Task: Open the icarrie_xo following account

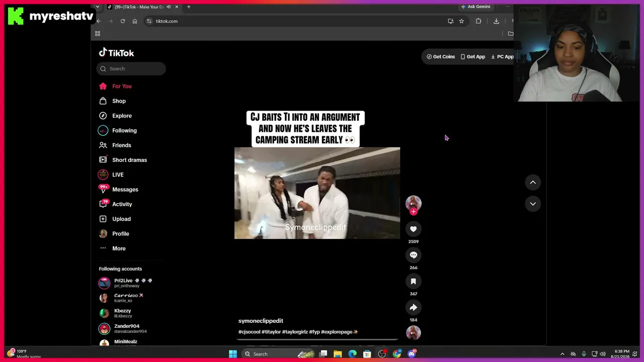Action: (121, 298)
